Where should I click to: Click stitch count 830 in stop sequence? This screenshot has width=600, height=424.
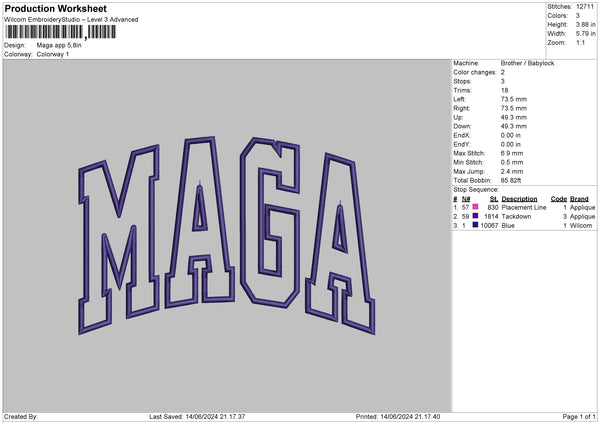point(493,207)
